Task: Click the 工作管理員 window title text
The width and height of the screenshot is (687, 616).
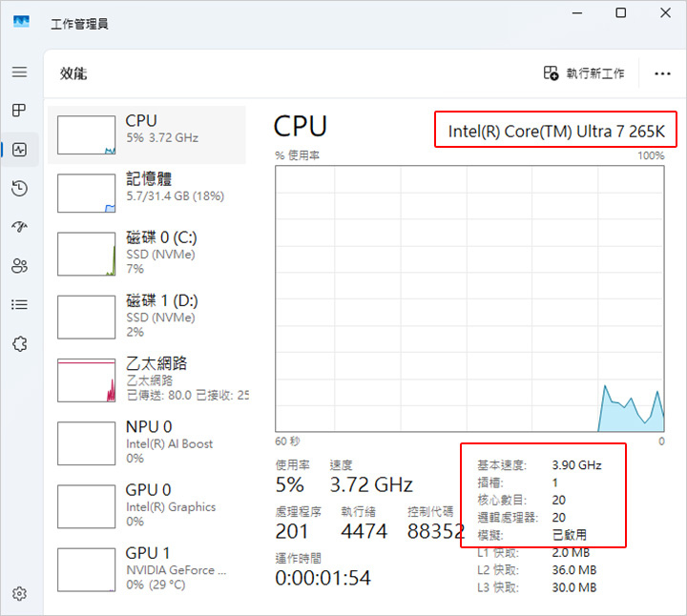Action: point(79,24)
